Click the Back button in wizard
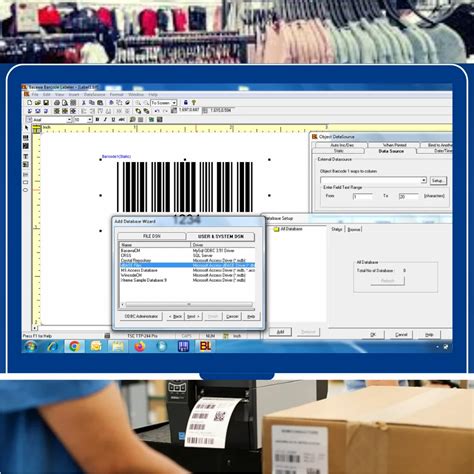Screen dimensions: 474x474 pyautogui.click(x=175, y=316)
